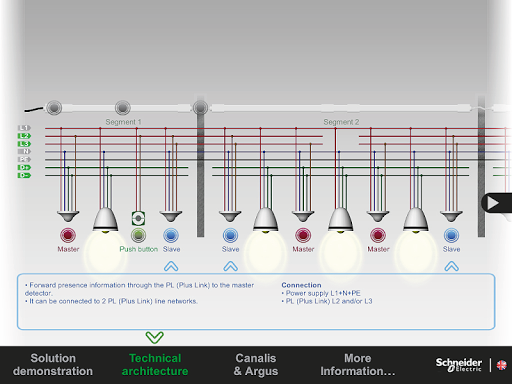Viewport: 512px width, 384px height.
Task: Click the second round connector on the trunking
Action: tap(123, 108)
